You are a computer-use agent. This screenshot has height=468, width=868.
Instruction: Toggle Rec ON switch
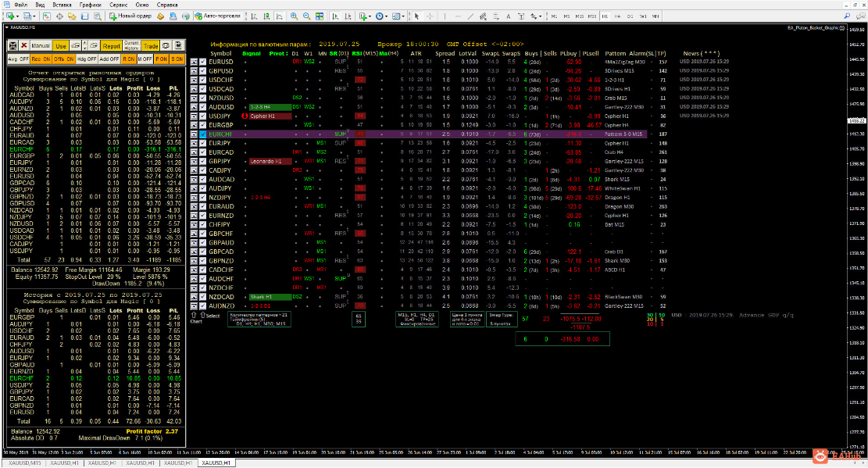point(41,59)
